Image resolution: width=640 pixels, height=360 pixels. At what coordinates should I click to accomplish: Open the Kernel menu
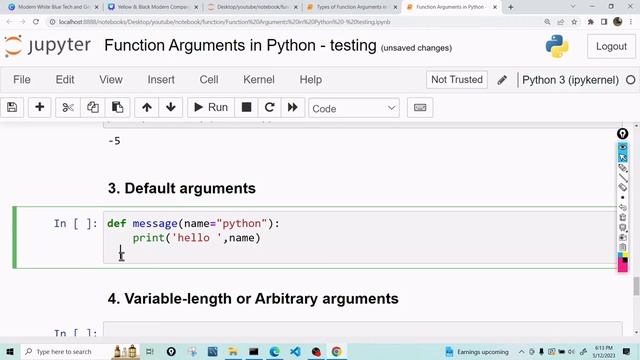[259, 80]
